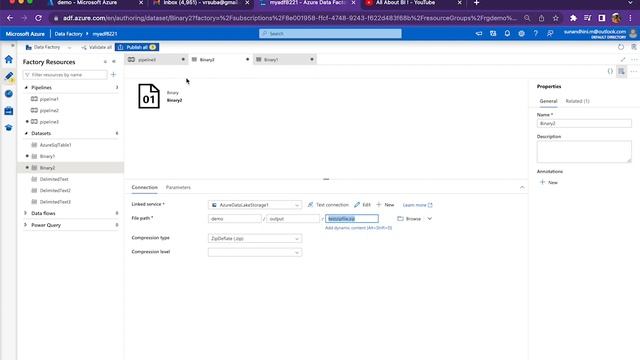Click the directory field containing output
This screenshot has width=640, height=360.
(293, 219)
